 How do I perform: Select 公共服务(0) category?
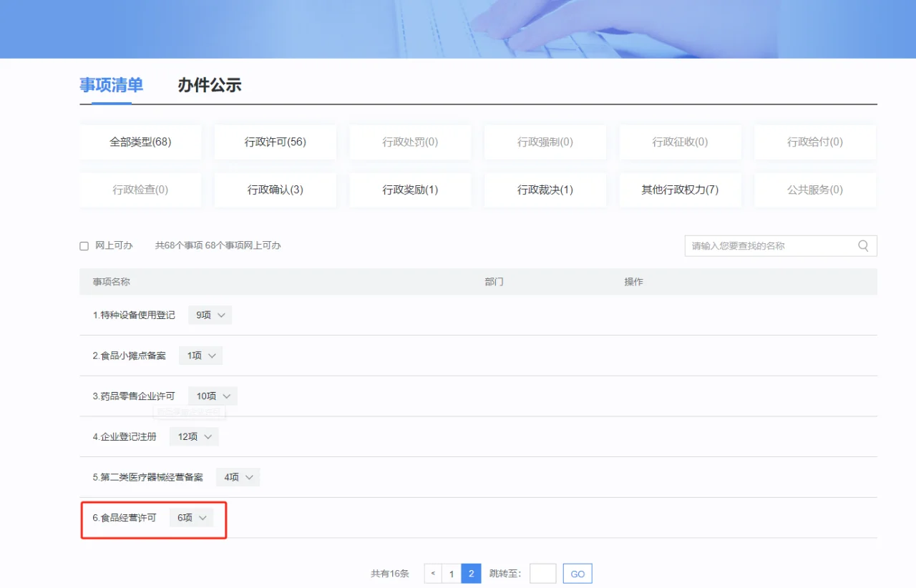[x=815, y=190]
